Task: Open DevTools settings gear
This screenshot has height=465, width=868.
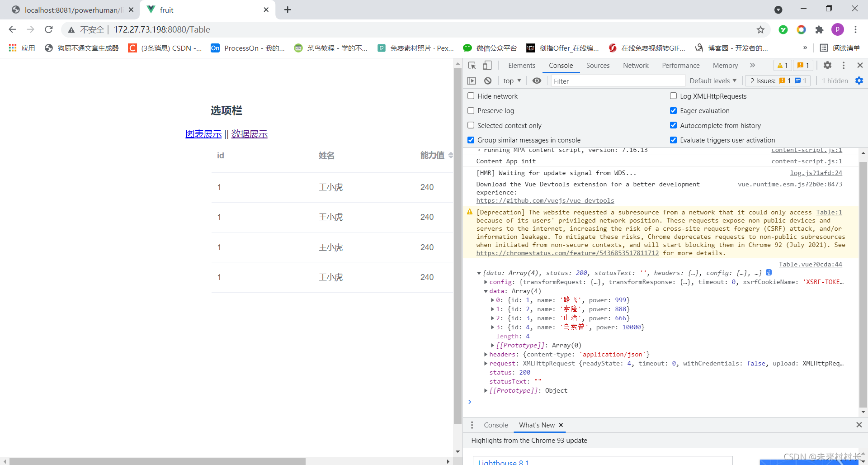Action: [x=827, y=65]
